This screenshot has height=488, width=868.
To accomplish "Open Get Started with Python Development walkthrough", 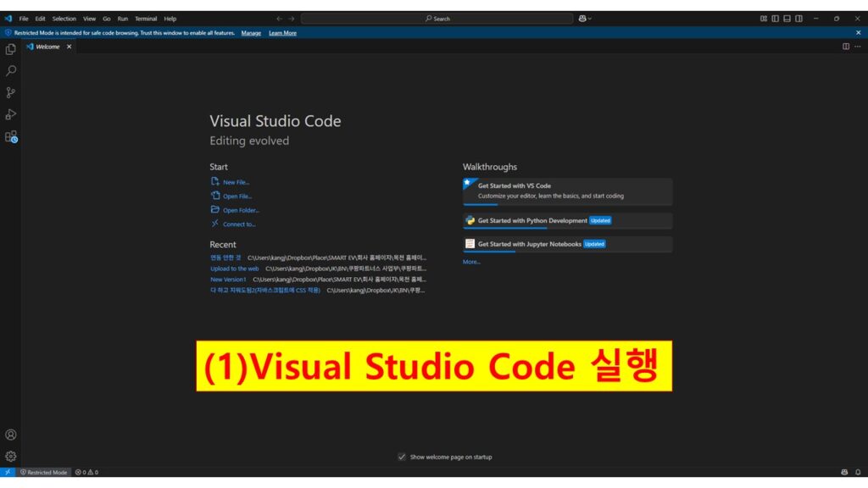I will point(567,221).
